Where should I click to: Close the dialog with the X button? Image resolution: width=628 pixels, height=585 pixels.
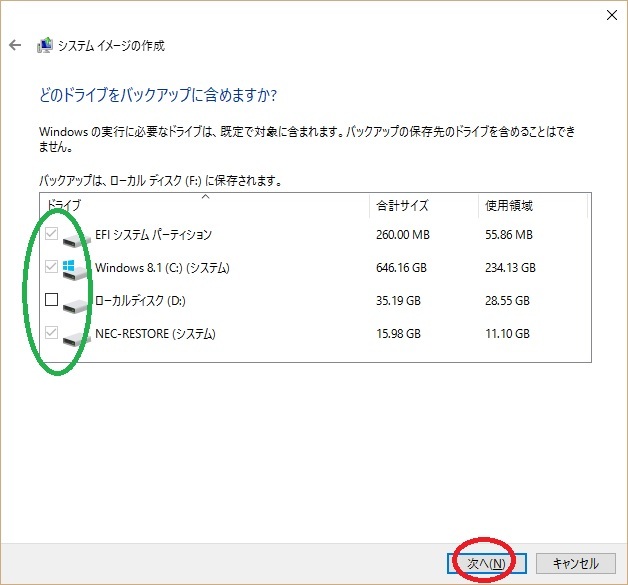point(612,15)
